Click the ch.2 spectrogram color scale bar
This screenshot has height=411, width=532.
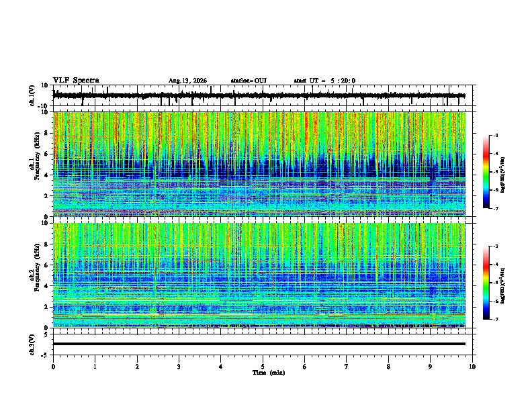(x=486, y=283)
